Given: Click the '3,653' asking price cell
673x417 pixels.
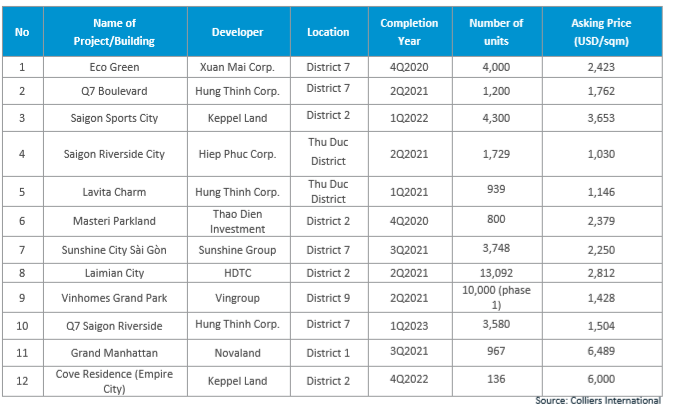Looking at the screenshot, I should (602, 118).
